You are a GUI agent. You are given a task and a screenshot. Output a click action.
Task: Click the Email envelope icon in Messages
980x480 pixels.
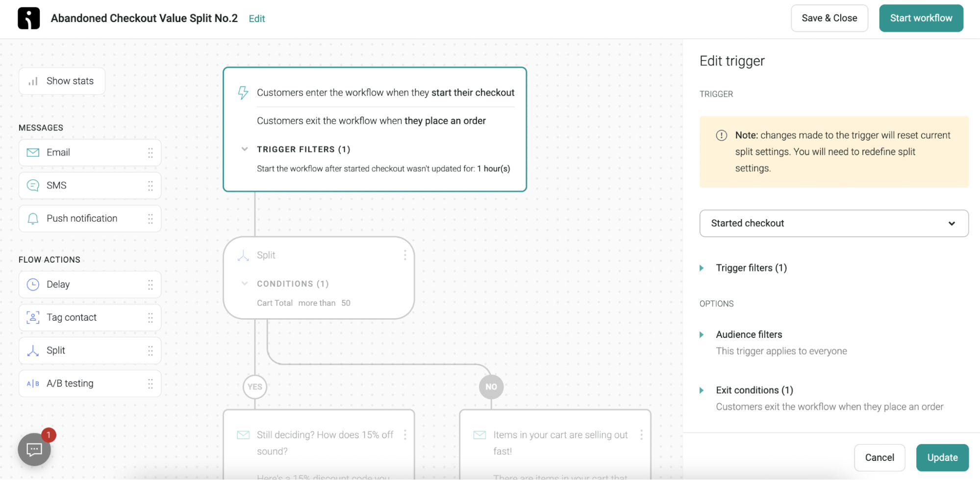[33, 152]
